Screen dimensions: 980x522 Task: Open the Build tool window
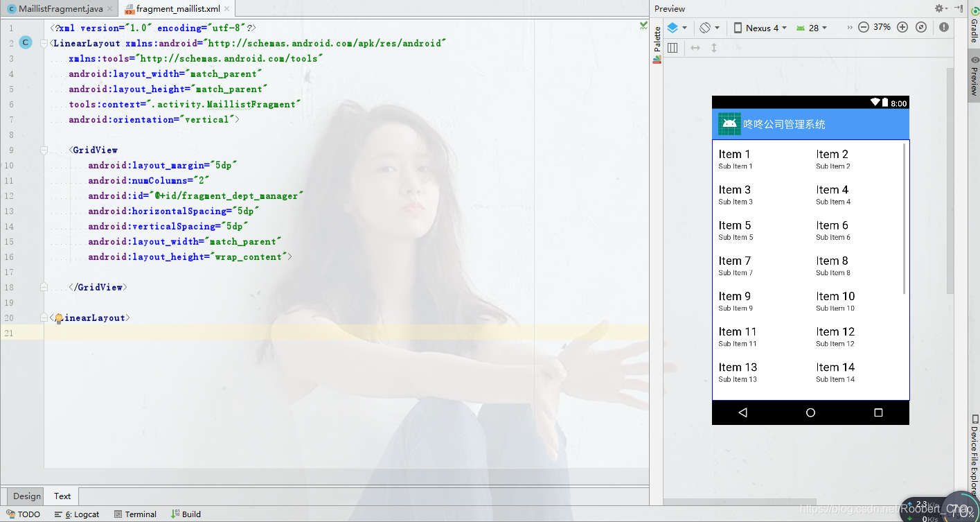click(186, 514)
